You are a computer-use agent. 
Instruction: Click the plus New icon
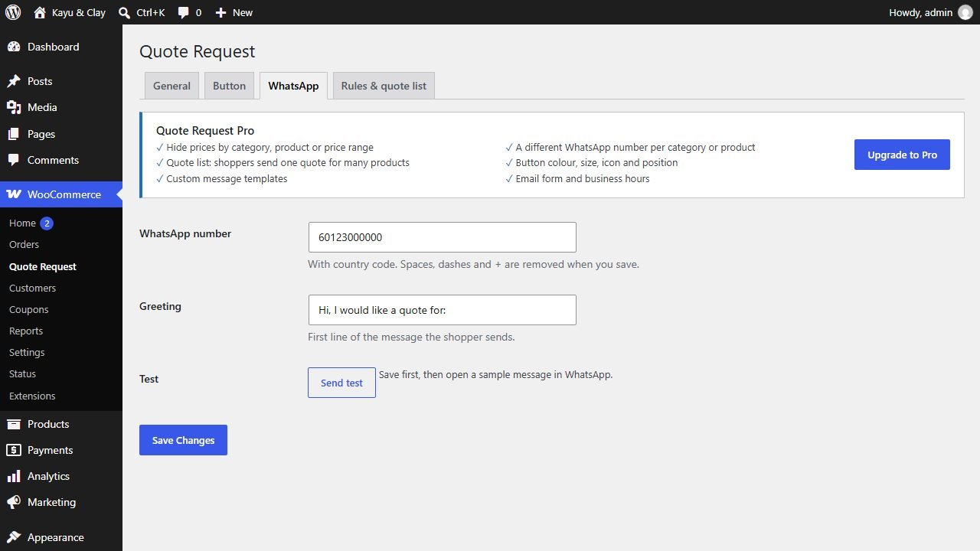[220, 12]
